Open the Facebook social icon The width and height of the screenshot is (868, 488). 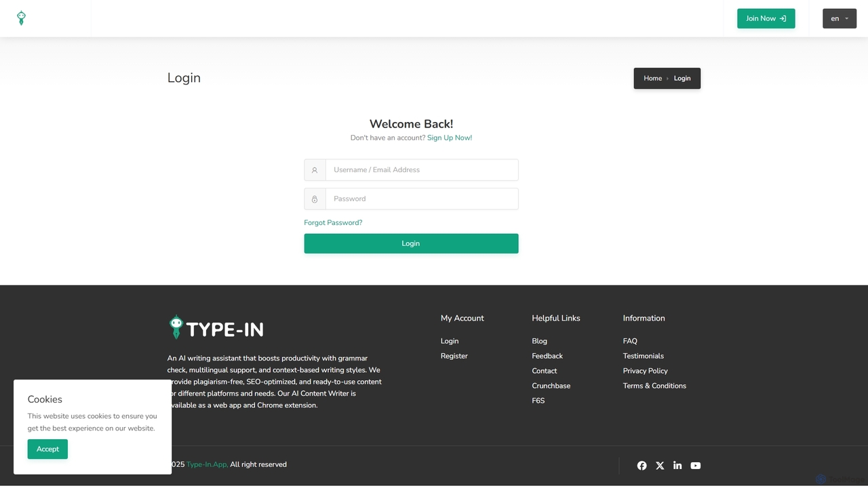point(642,466)
